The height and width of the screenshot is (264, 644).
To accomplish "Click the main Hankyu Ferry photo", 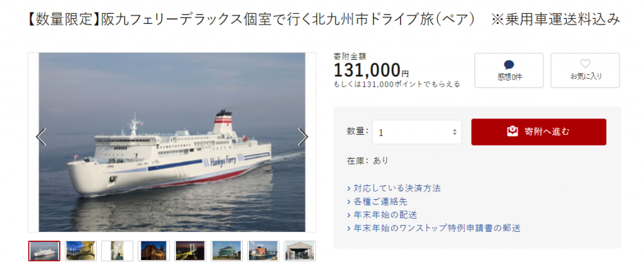I will pos(172,142).
